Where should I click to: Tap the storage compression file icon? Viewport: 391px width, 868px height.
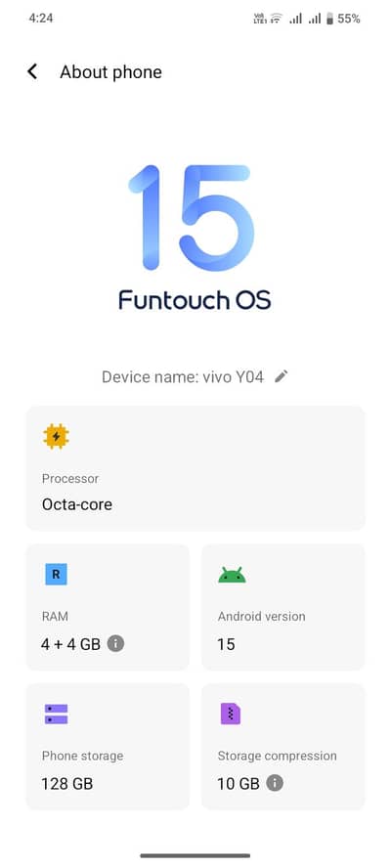click(231, 715)
